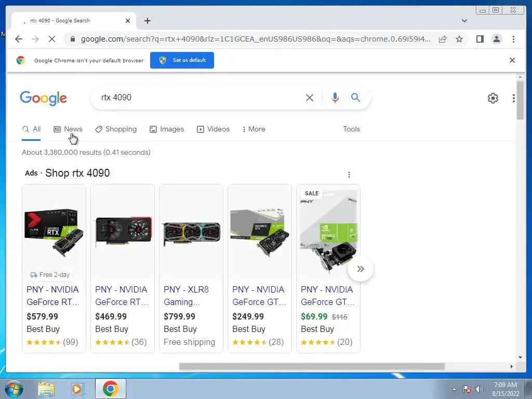532x399 pixels.
Task: Open the $579.99 PNY GeForce RTX image
Action: click(x=54, y=232)
